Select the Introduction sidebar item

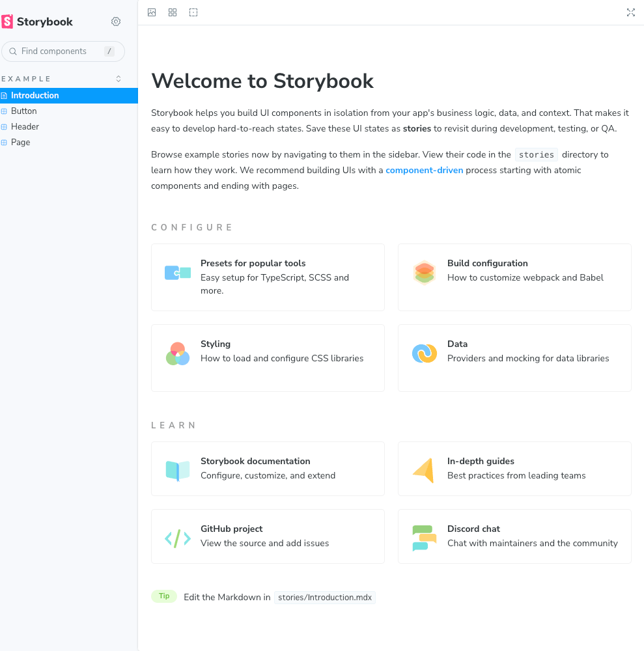(x=69, y=96)
